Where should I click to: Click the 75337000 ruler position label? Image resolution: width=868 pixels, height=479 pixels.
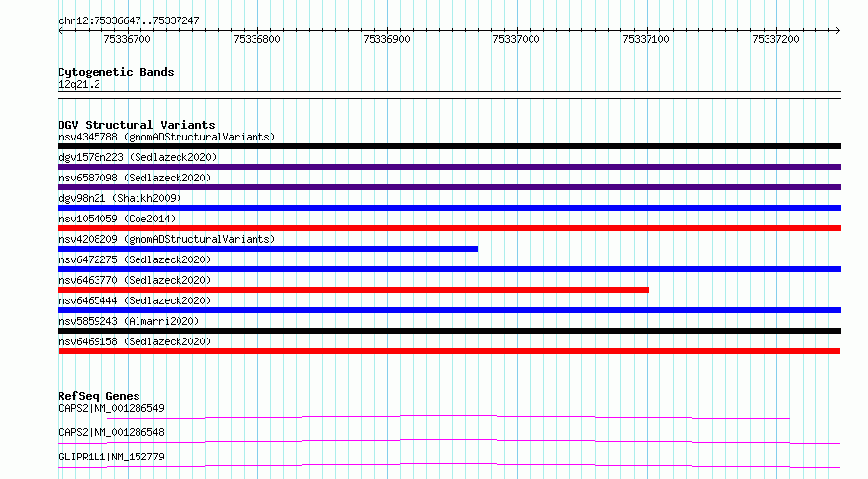click(516, 39)
